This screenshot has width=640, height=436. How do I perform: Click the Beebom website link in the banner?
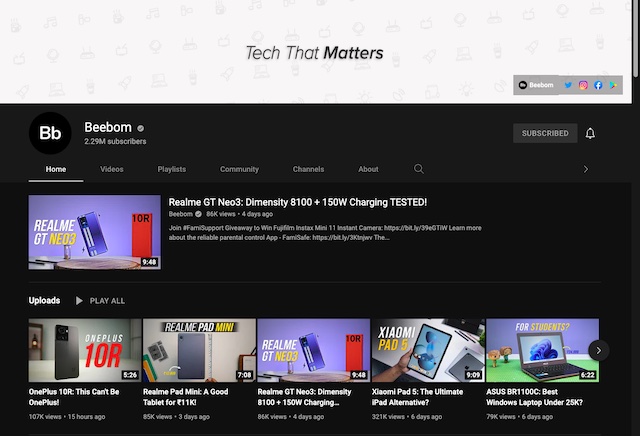point(536,85)
